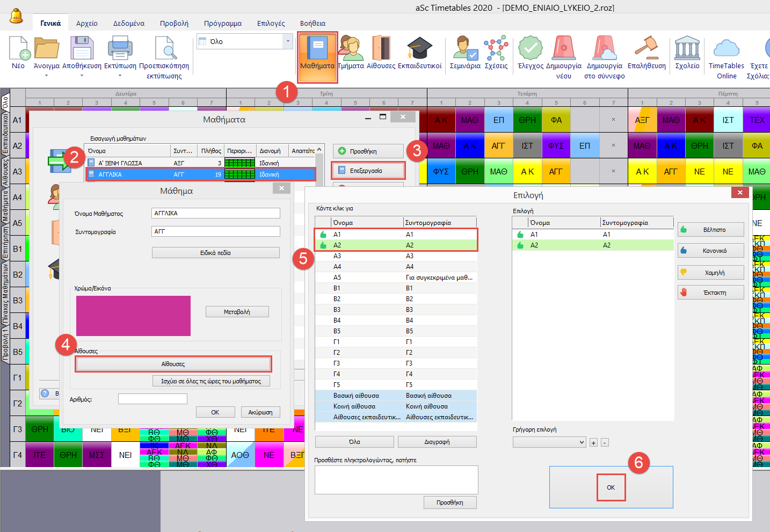Screen dimensions: 770x532
Task: Click the Επαλήθευση gavel icon
Action: click(646, 52)
